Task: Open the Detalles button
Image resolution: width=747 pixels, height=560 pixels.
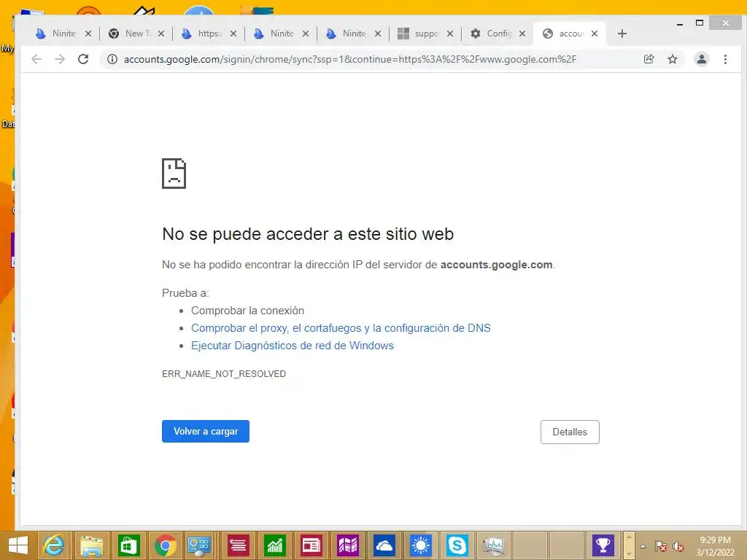Action: click(x=570, y=432)
